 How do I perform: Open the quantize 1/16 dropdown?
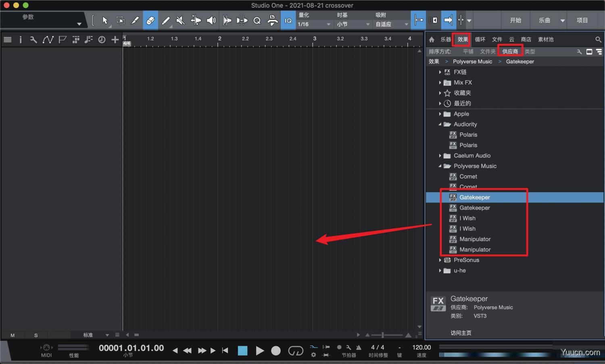click(x=315, y=24)
